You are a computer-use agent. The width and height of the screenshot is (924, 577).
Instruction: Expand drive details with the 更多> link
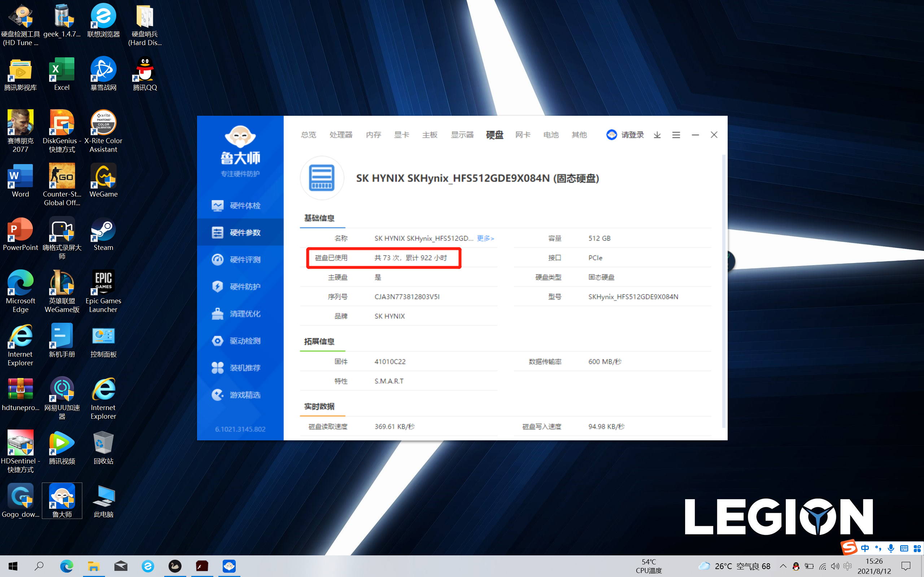tap(485, 238)
